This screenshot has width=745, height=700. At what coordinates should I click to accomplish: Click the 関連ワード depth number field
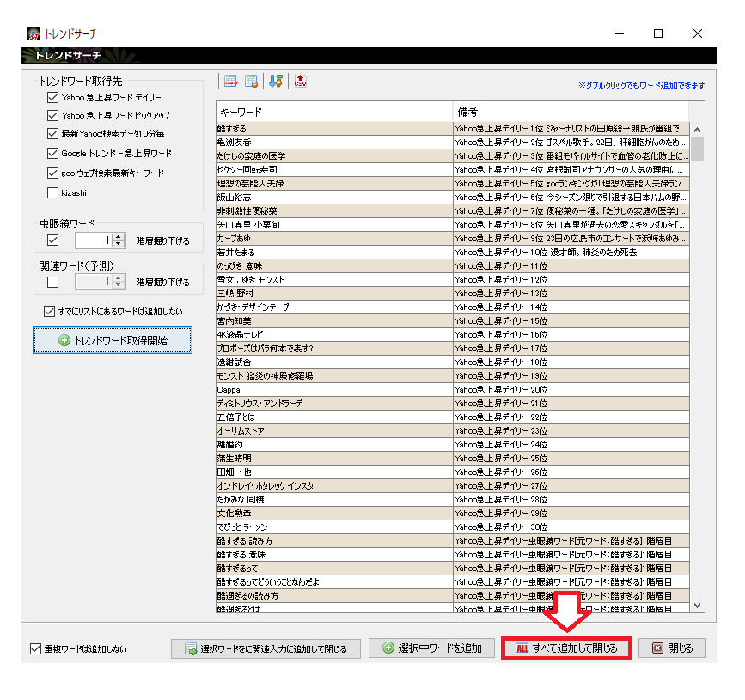click(x=94, y=282)
